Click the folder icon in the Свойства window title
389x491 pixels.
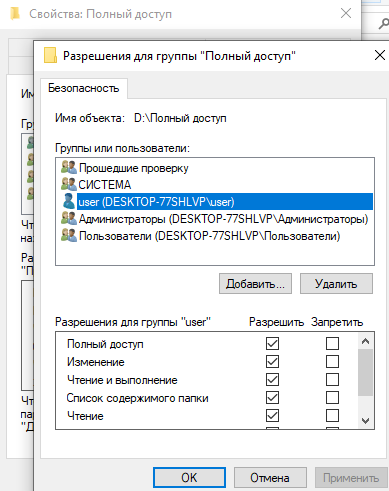pyautogui.click(x=15, y=14)
